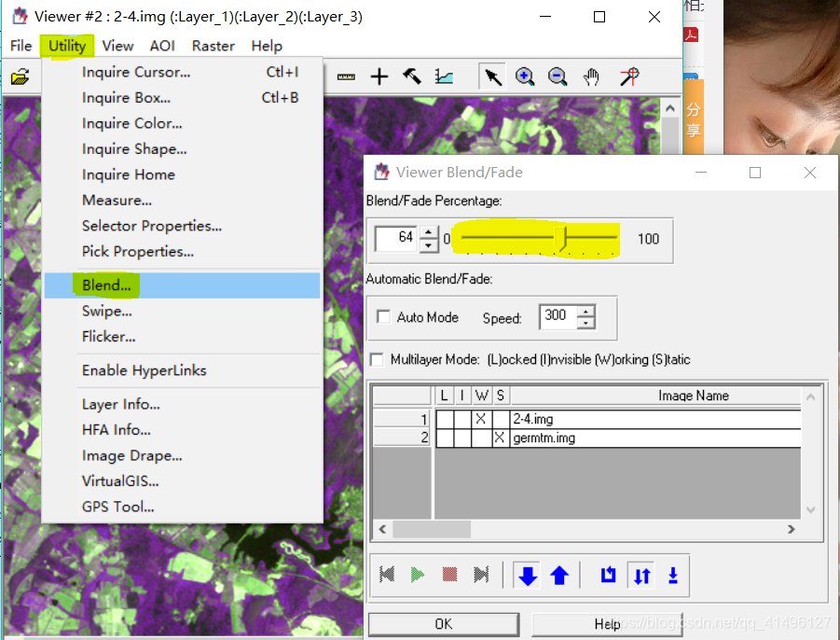Select Layer Info... menu entry
The width and height of the screenshot is (840, 640).
[x=182, y=404]
